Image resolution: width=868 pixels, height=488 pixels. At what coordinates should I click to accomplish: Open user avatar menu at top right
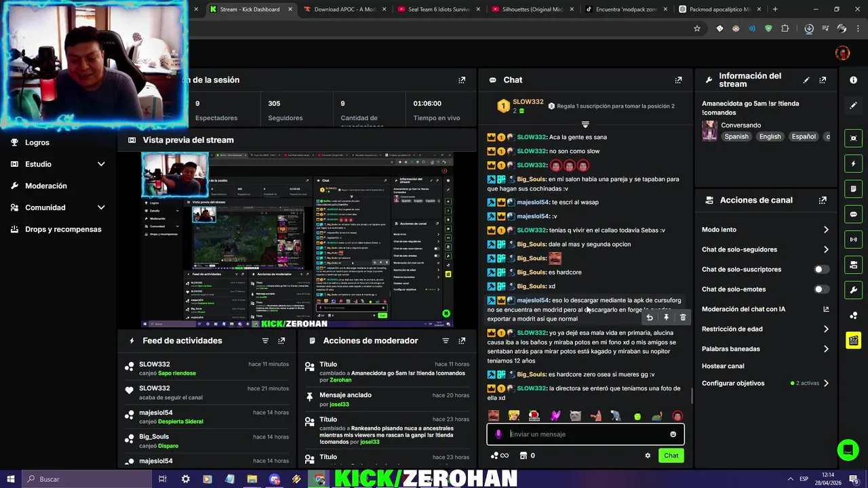(842, 53)
